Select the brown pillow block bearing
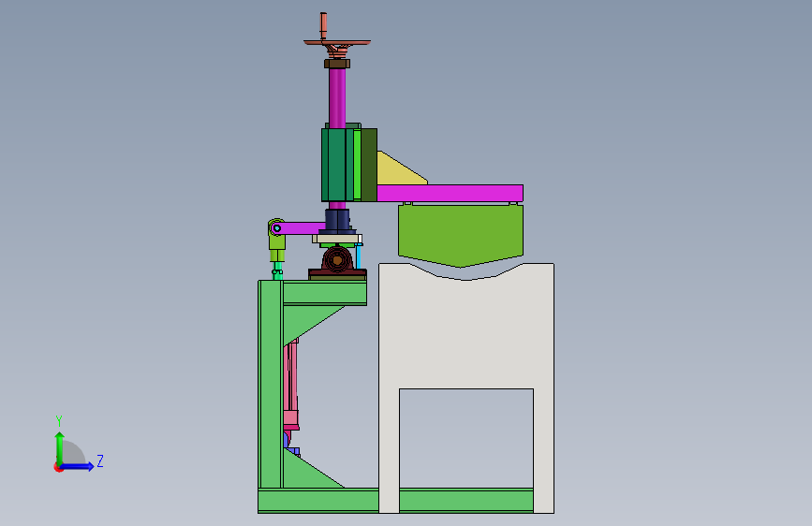Image resolution: width=812 pixels, height=526 pixels. [337, 260]
